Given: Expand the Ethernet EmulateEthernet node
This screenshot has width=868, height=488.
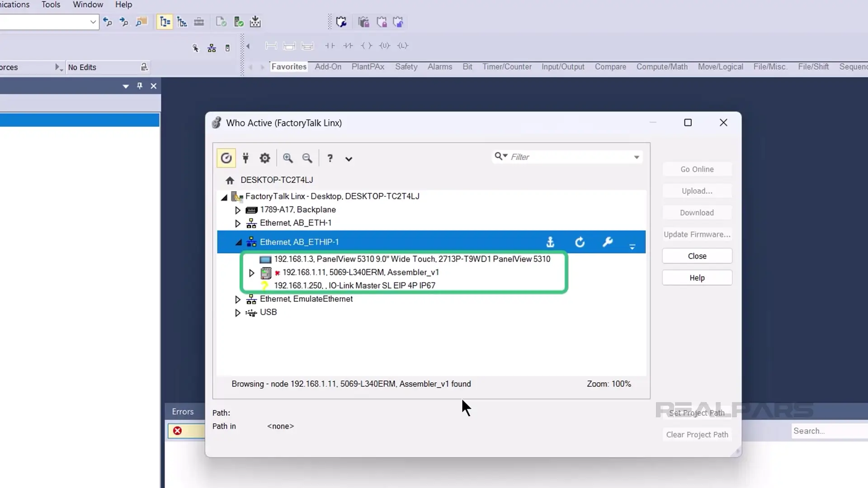Looking at the screenshot, I should [237, 300].
